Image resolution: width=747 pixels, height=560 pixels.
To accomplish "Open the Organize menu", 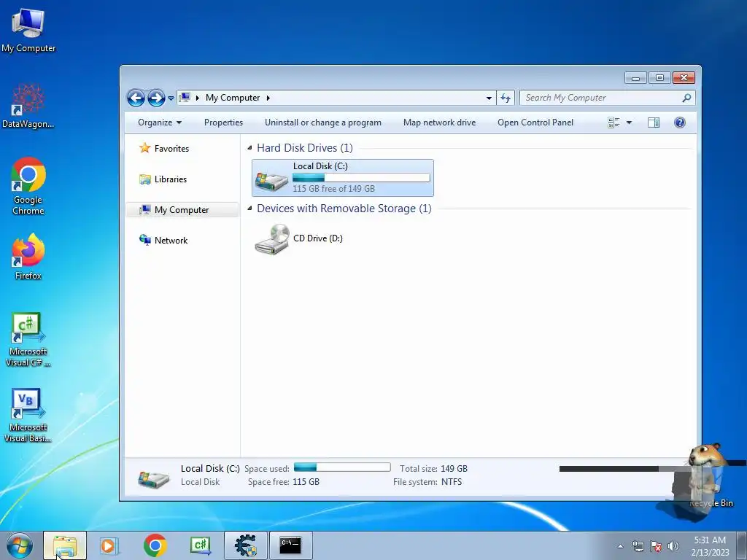I will tap(160, 122).
